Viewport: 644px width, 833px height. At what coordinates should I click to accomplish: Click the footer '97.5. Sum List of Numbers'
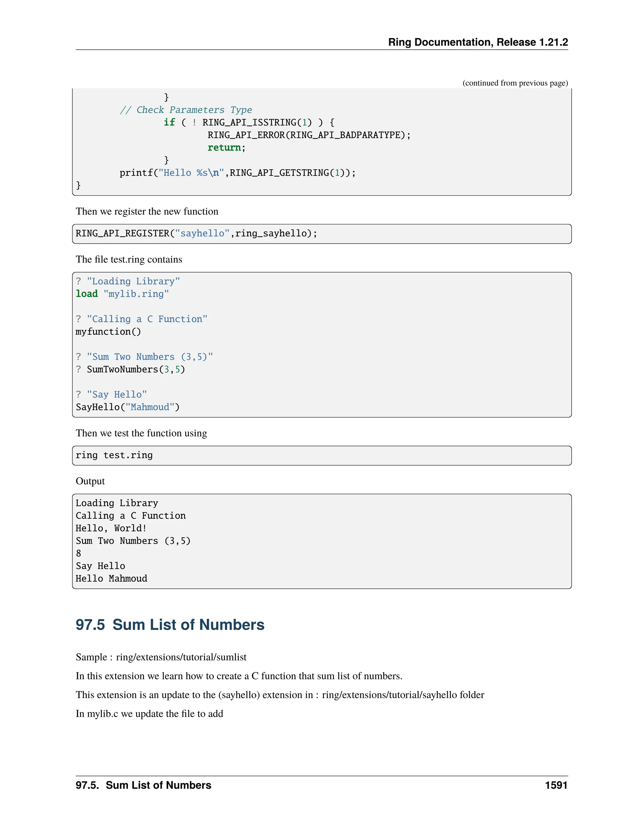click(143, 785)
